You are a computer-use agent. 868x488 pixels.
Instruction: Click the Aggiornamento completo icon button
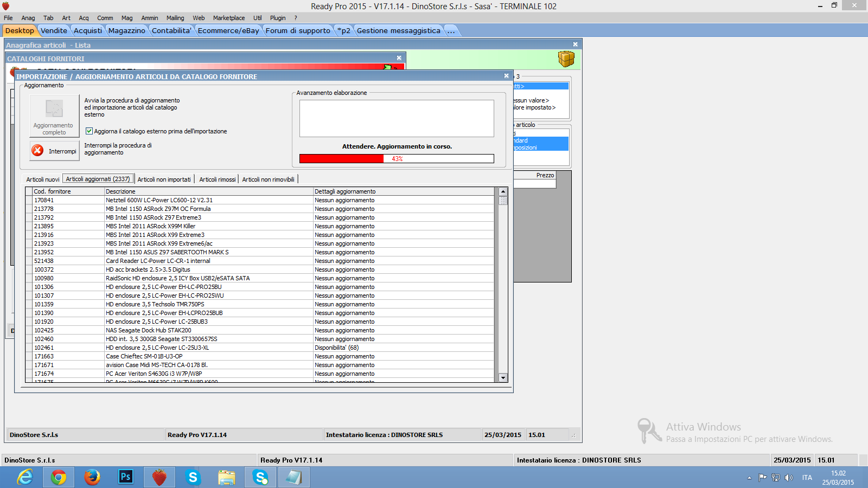54,115
